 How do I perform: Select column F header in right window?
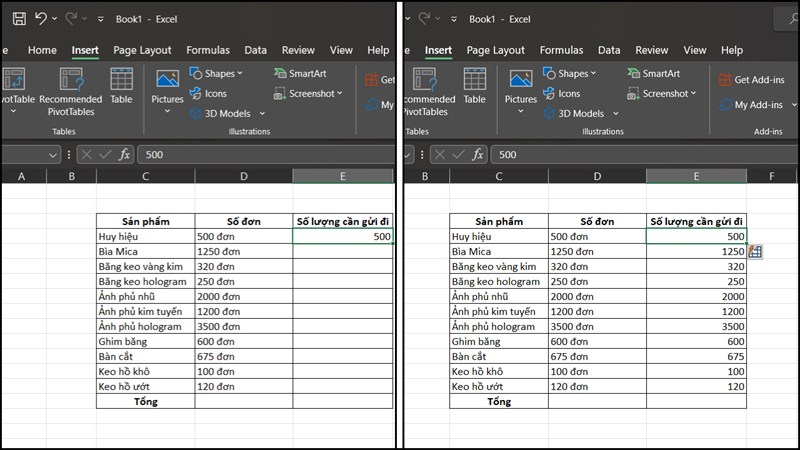click(x=771, y=176)
